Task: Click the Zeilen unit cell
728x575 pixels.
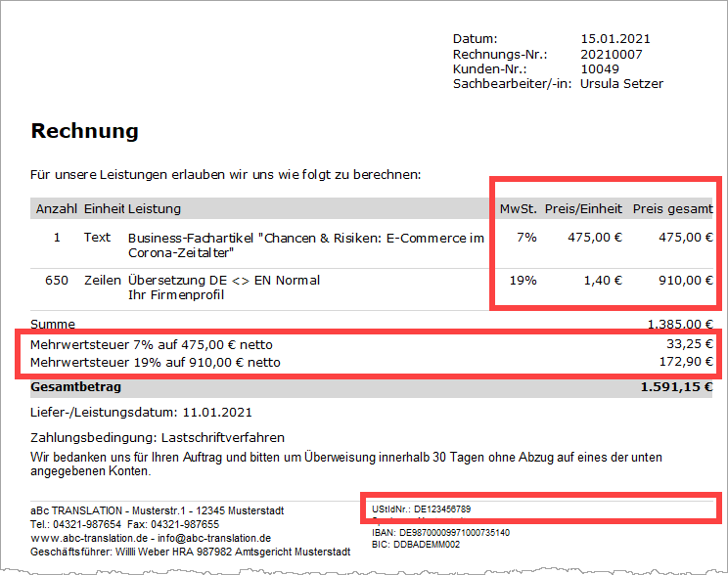Action: tap(102, 281)
